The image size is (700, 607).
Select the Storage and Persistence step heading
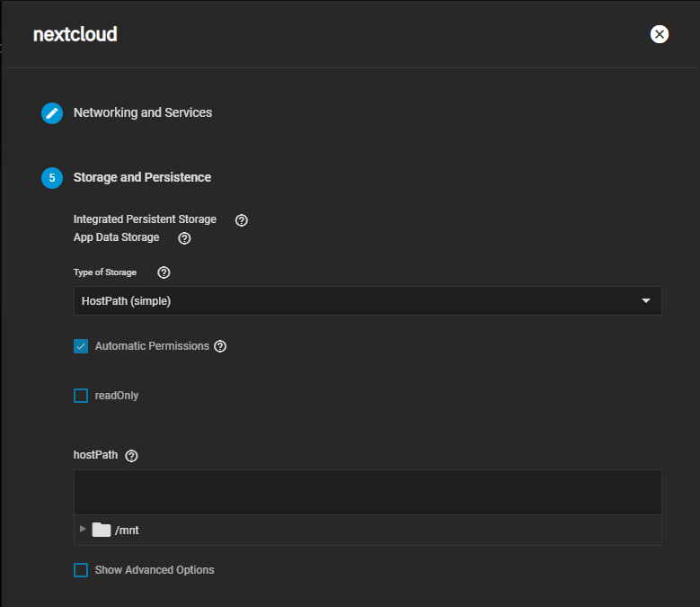[x=142, y=178]
